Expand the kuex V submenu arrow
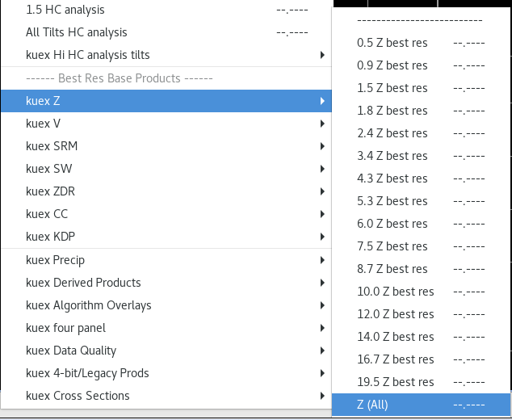 pyautogui.click(x=322, y=124)
